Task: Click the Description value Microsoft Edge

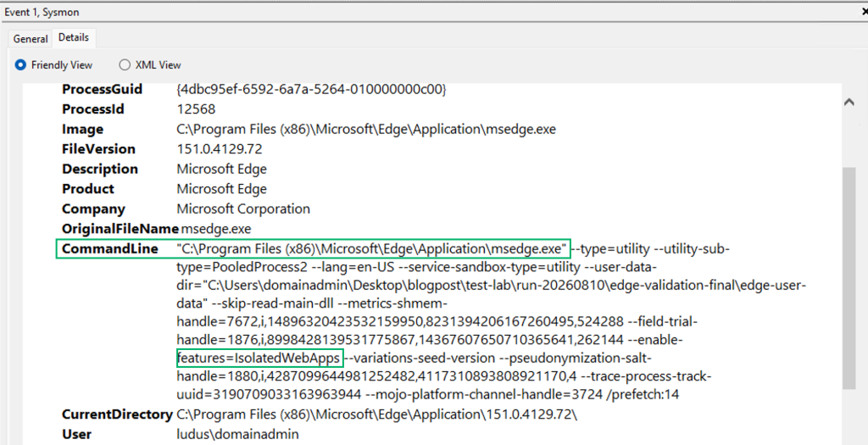Action: (x=221, y=169)
